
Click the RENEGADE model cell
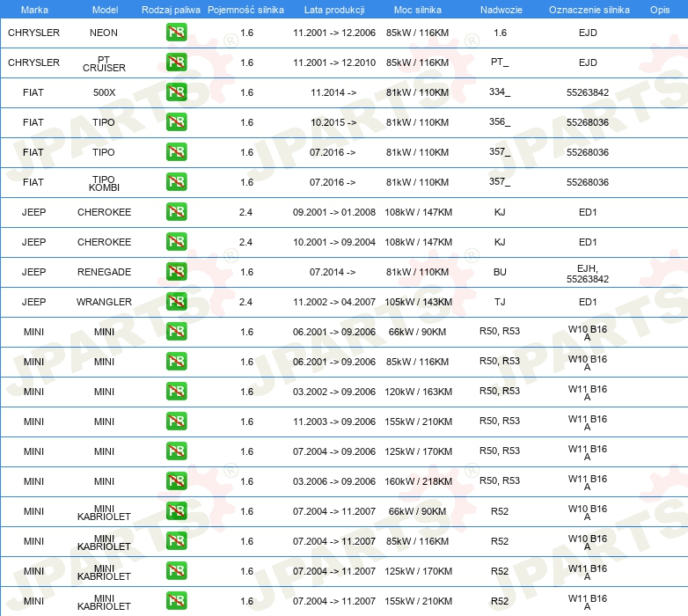coord(104,272)
